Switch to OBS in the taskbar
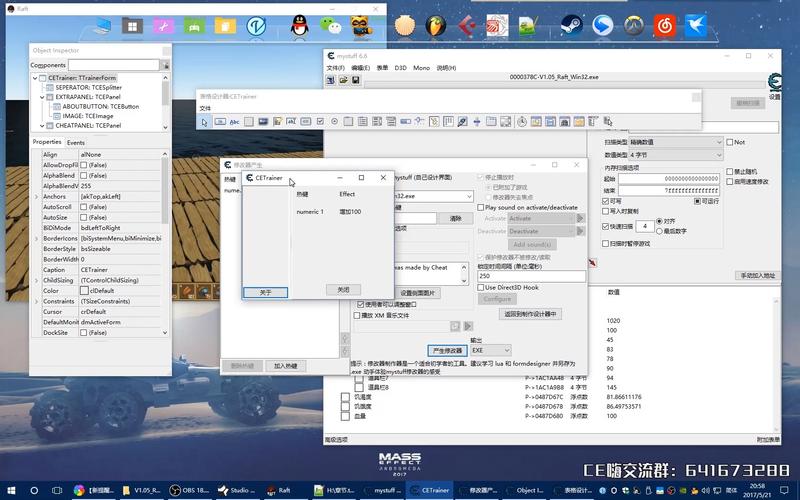This screenshot has width=800, height=500. (190, 490)
